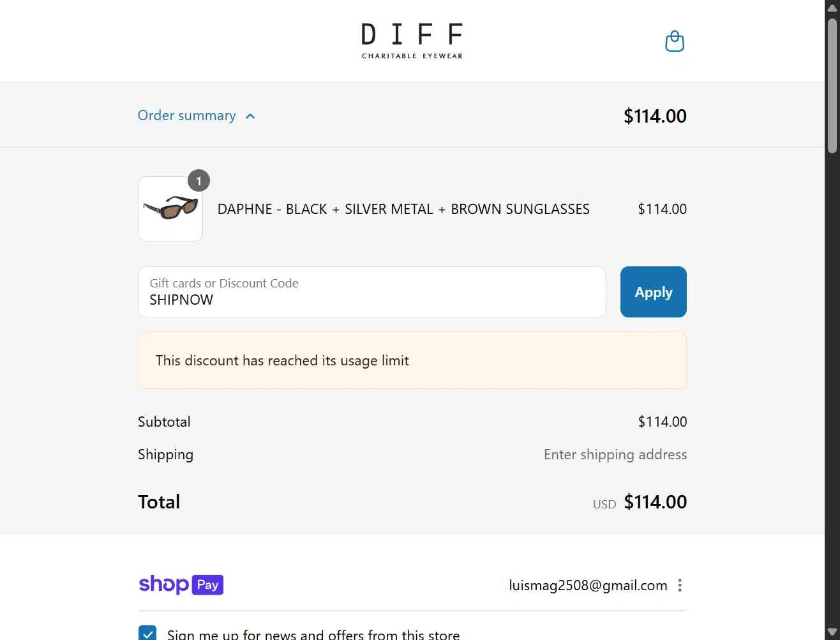The height and width of the screenshot is (640, 840).
Task: Click the Order summary toggle text
Action: coord(186,116)
